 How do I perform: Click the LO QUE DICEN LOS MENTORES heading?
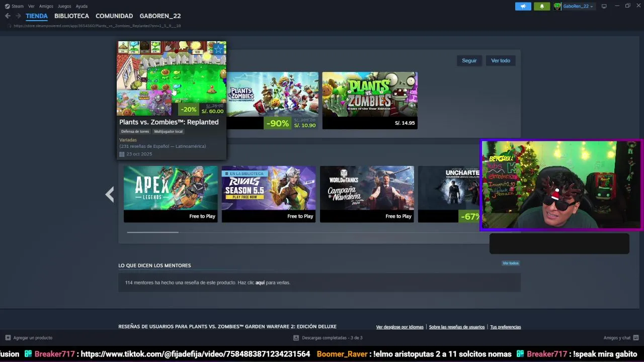154,265
